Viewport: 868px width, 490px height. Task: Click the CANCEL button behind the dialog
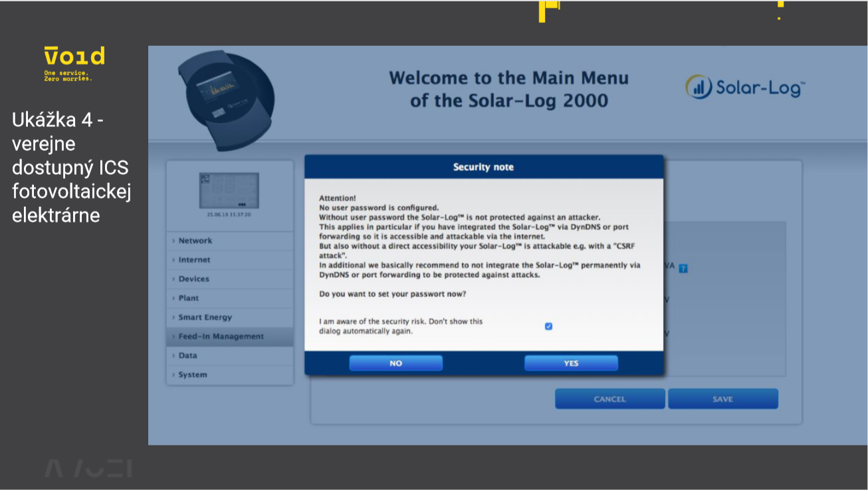[610, 399]
